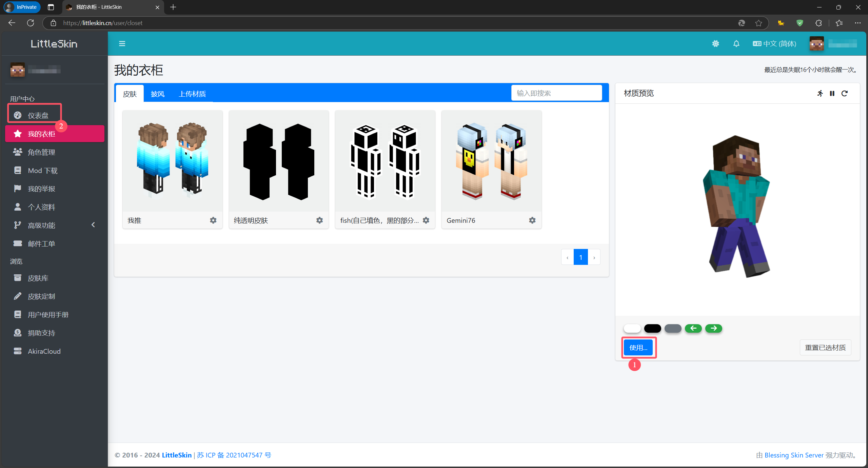Click the closet search input field
Screen dimensions: 868x468
tap(556, 93)
